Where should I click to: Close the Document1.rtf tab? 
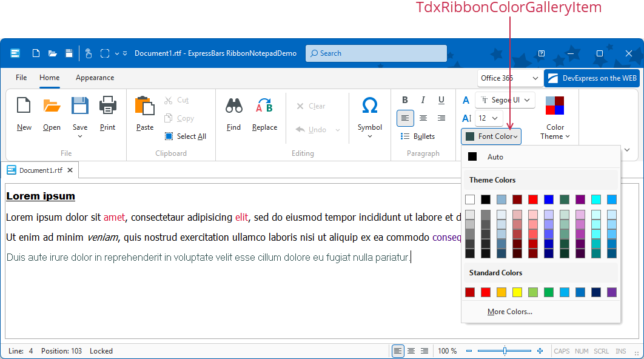[x=70, y=170]
